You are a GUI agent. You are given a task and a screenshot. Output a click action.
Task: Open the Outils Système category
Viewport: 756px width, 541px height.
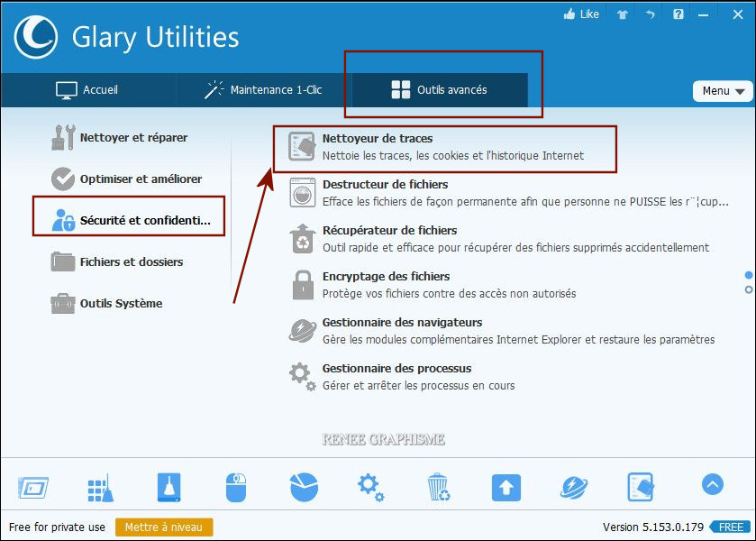[x=106, y=304]
